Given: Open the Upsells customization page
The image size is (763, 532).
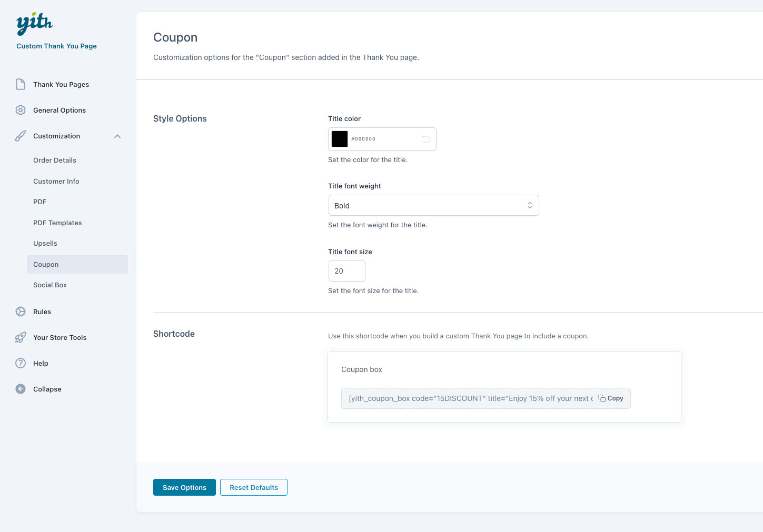Looking at the screenshot, I should [45, 243].
